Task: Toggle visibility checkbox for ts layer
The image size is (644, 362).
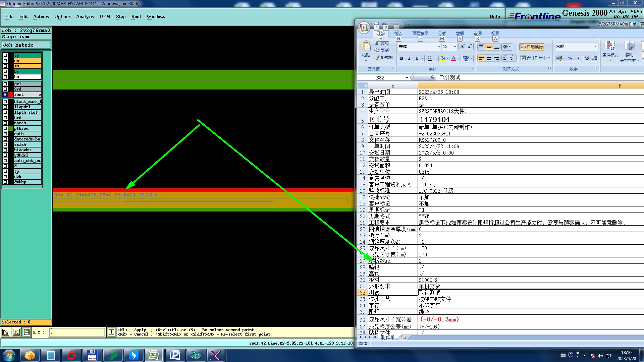Action: pyautogui.click(x=5, y=55)
